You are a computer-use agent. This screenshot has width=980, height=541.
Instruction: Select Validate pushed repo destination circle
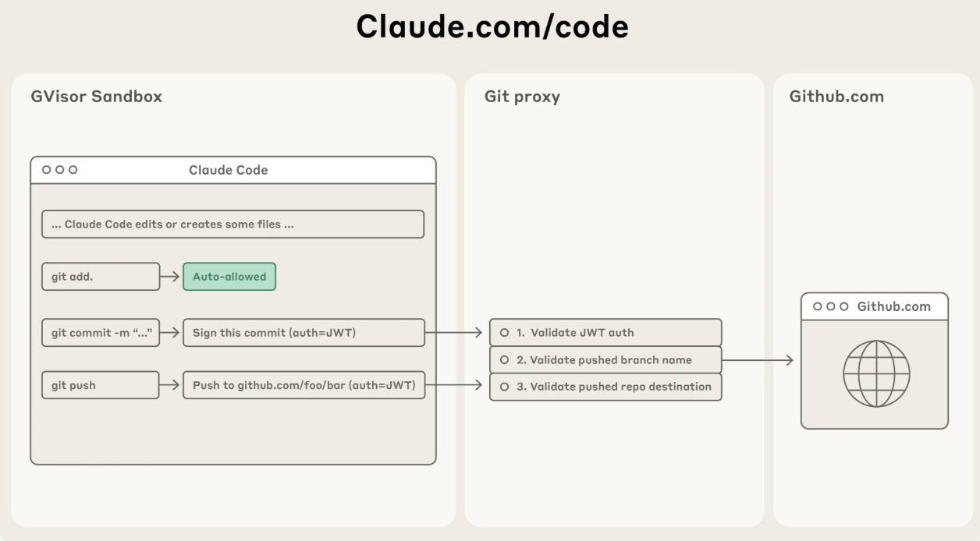[x=504, y=387]
